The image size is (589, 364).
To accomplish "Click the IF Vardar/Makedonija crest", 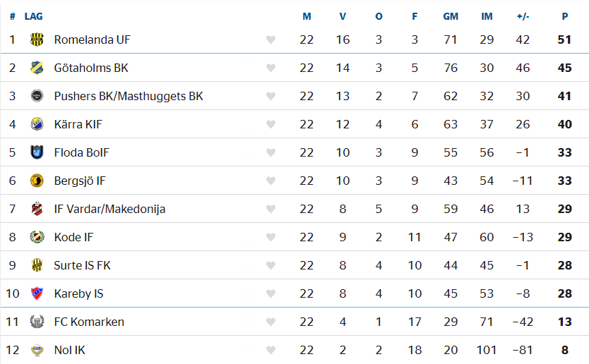I will coord(37,209).
